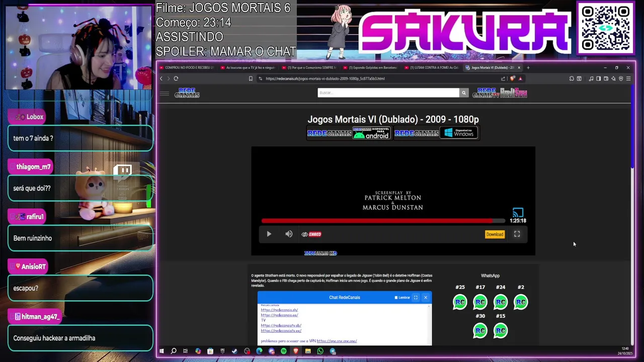Open the Brave sidebar panel toggle
Viewport: 644px width, 362px height.
point(598,78)
